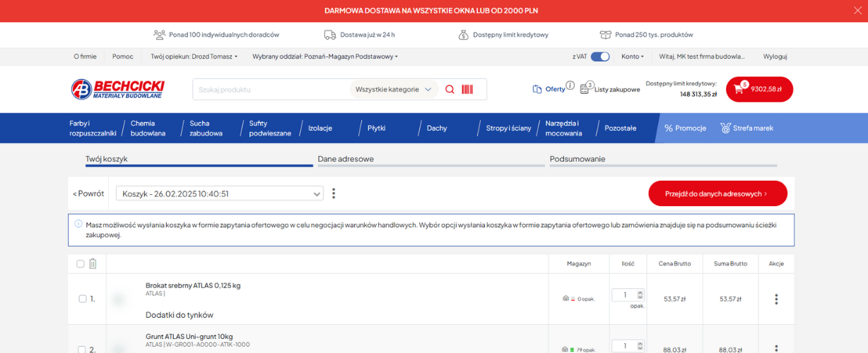Select the Podsumowanie step tab
Viewport: 868px width, 353px height.
click(x=663, y=160)
